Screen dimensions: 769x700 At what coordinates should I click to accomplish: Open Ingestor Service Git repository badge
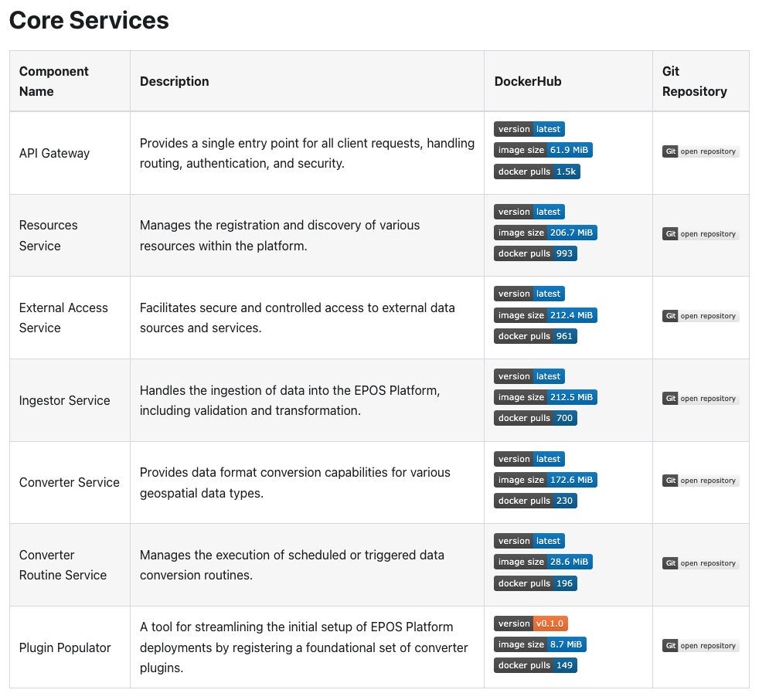(x=700, y=399)
